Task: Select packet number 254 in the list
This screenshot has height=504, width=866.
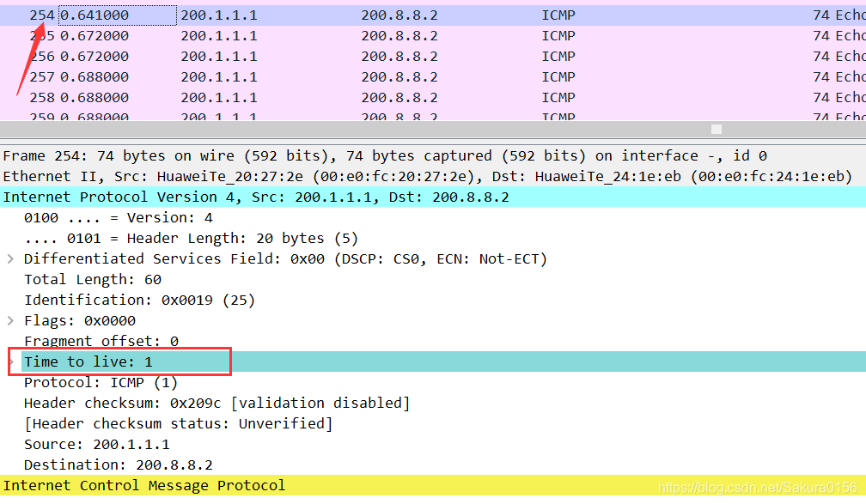Action: pyautogui.click(x=433, y=15)
